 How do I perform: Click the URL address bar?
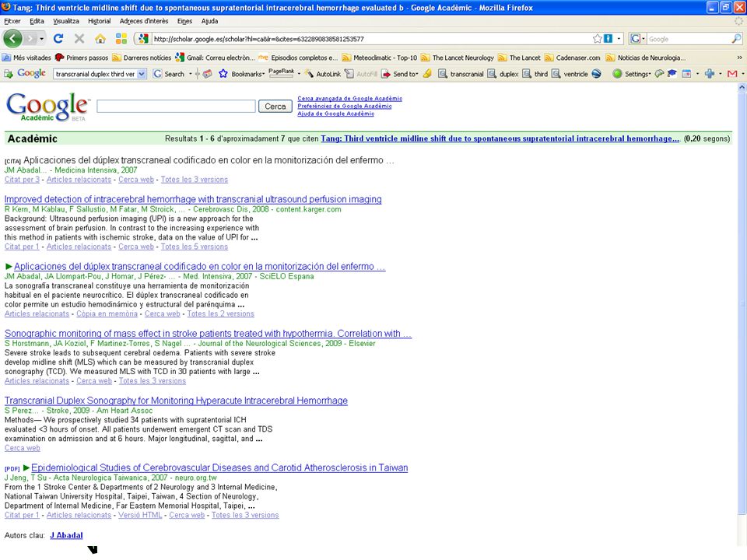[x=372, y=39]
